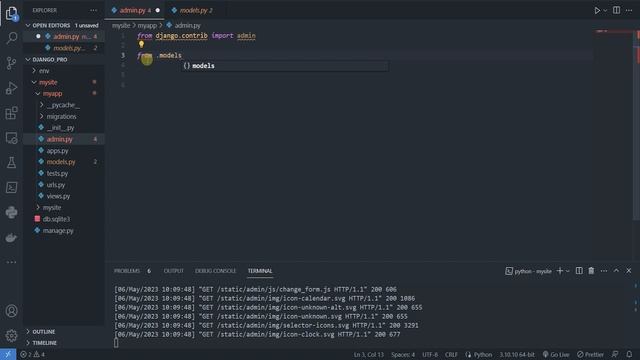Screen dimensions: 640x360
Task: Open errors and warnings count in status bar
Action: (x=33, y=354)
